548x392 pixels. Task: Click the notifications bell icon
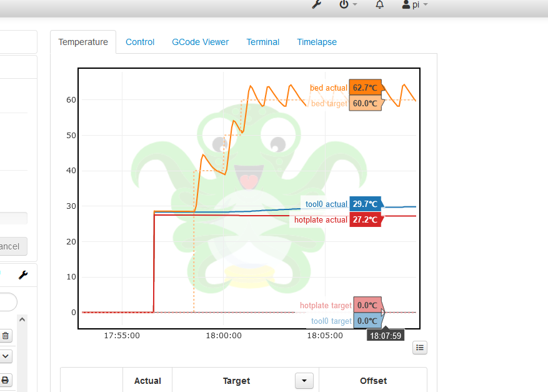click(x=379, y=4)
